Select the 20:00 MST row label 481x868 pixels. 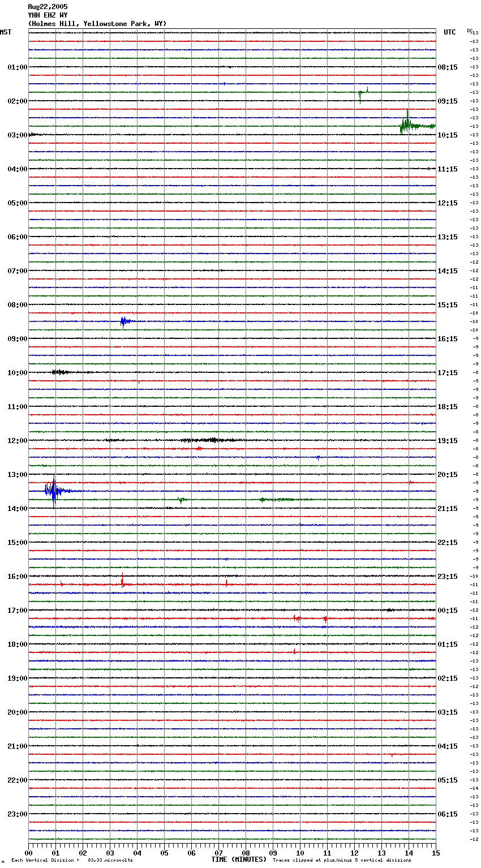click(x=18, y=712)
